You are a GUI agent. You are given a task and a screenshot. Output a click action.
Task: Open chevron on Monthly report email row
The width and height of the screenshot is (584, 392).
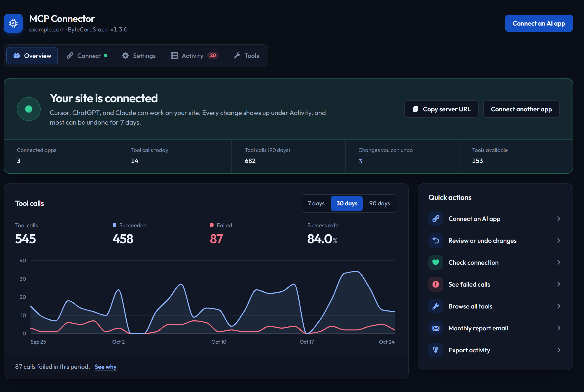[x=559, y=328]
